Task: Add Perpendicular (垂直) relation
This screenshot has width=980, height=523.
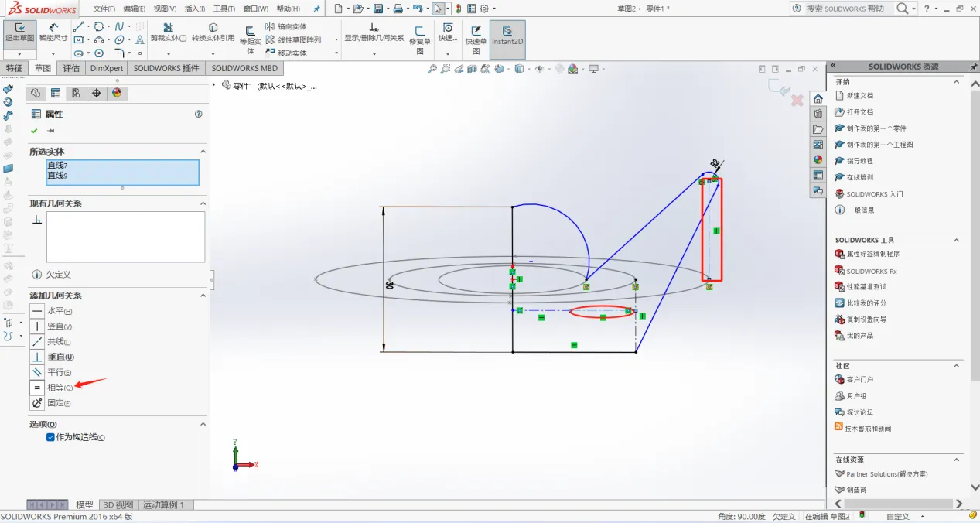Action: (37, 357)
